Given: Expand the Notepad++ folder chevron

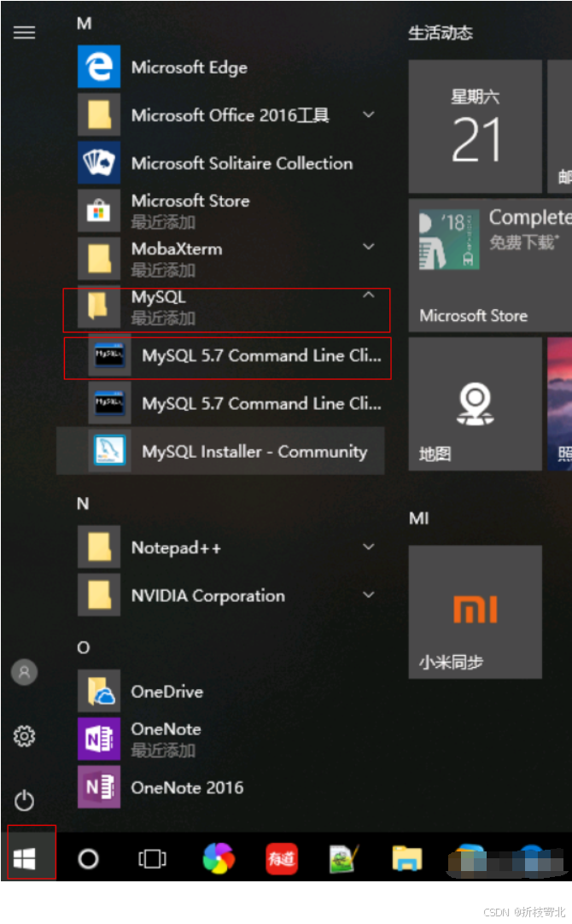Looking at the screenshot, I should pyautogui.click(x=368, y=547).
